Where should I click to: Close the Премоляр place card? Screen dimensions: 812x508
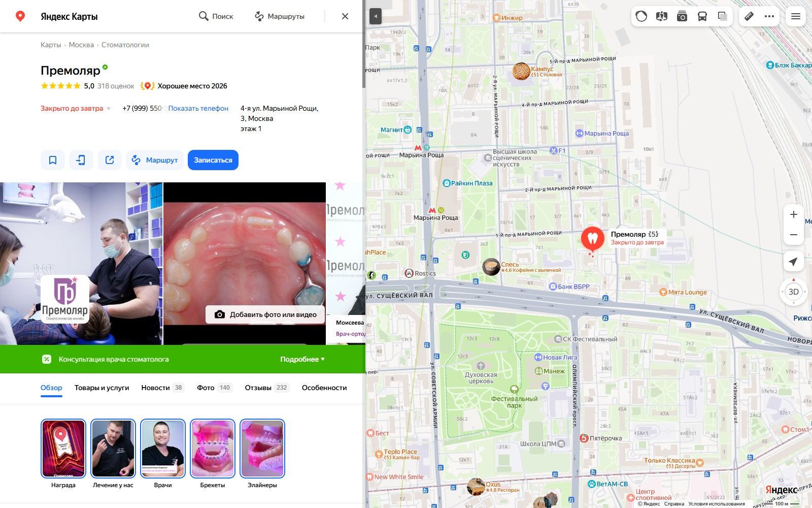345,16
